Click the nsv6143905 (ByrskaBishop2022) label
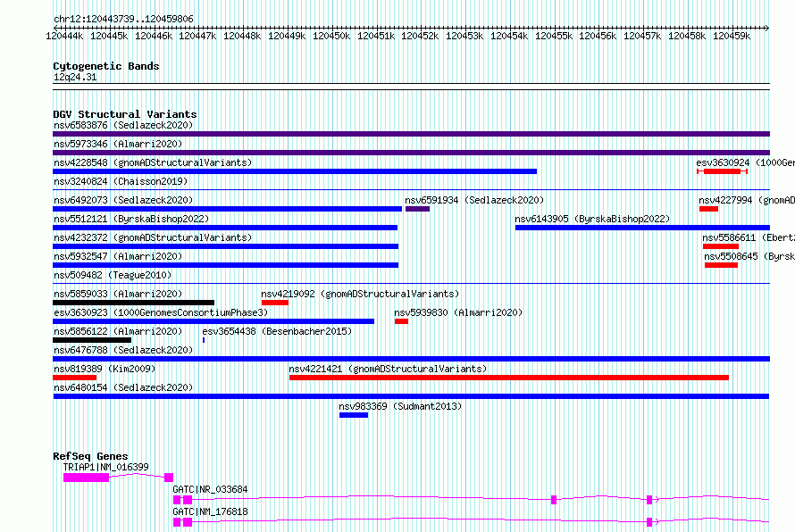 point(592,219)
